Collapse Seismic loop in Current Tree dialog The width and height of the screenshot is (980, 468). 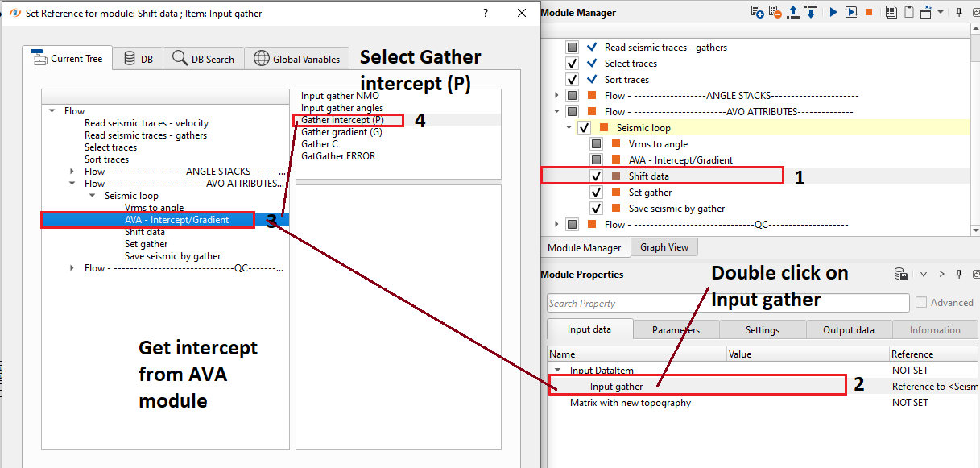click(93, 196)
